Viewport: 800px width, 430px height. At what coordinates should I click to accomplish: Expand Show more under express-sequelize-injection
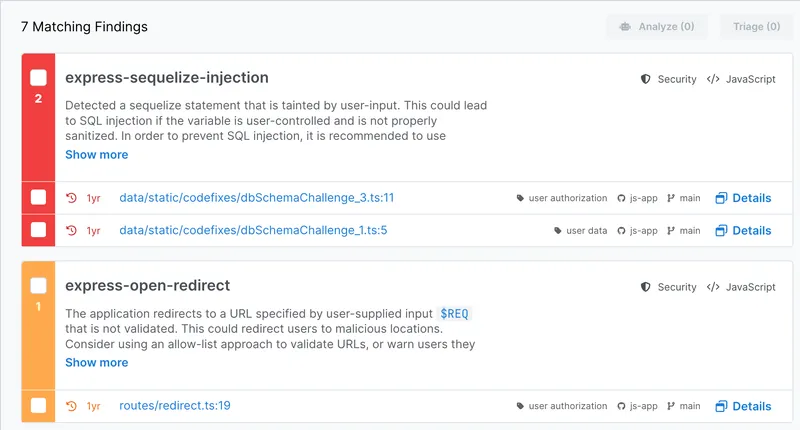coord(96,155)
